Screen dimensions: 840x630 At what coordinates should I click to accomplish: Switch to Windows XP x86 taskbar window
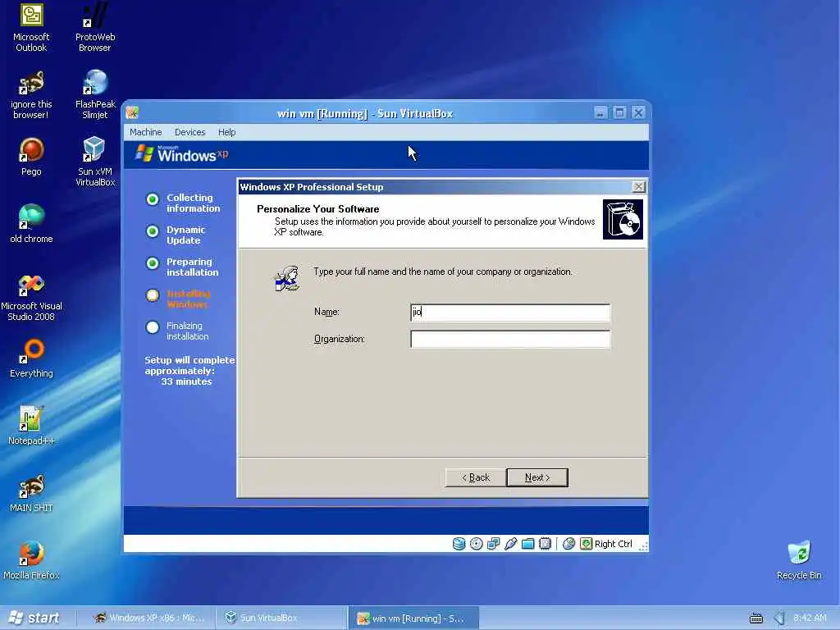coord(149,618)
